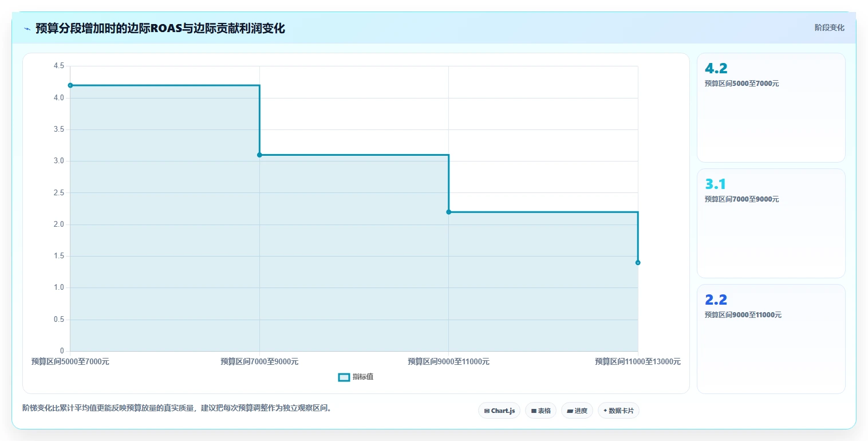Click the 数据卡片 tag
This screenshot has height=441, width=868.
(618, 411)
